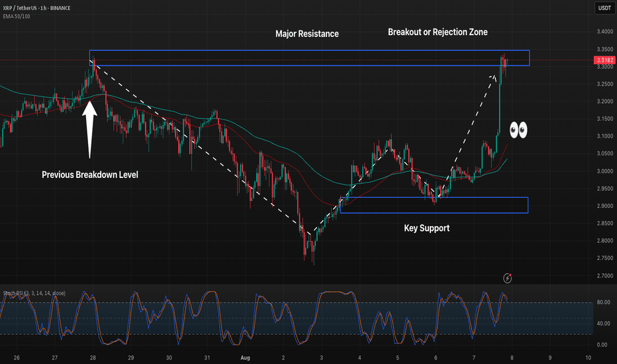Select the Breakout or Rejection Zone text

438,32
